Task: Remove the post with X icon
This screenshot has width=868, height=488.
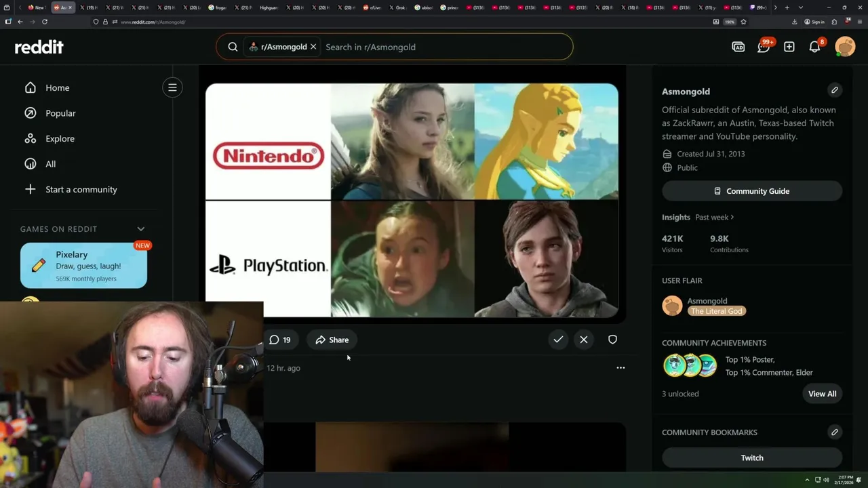Action: tap(584, 340)
